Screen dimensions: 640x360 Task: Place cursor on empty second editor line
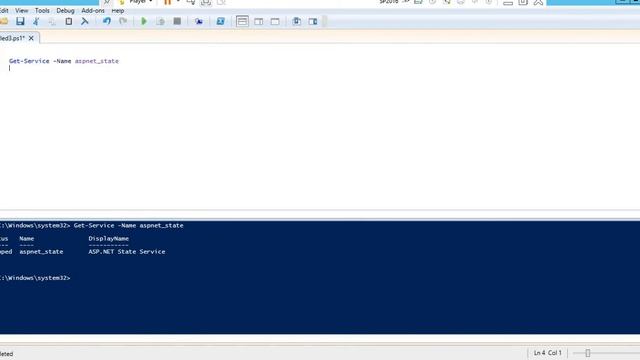10,68
